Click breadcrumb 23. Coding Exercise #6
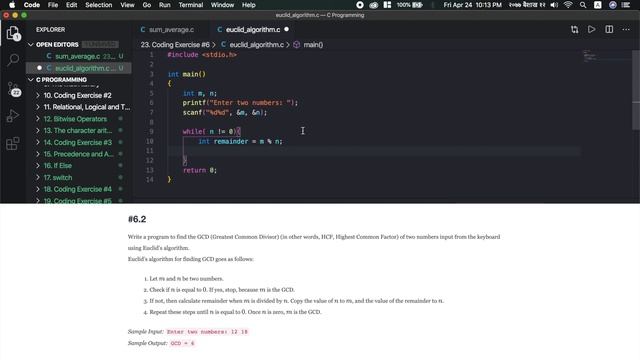 [175, 44]
